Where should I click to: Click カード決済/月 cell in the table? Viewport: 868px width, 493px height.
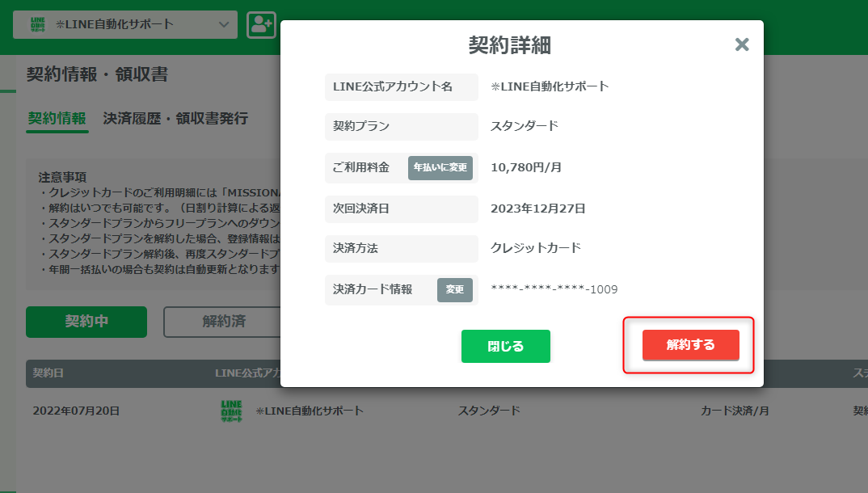735,411
